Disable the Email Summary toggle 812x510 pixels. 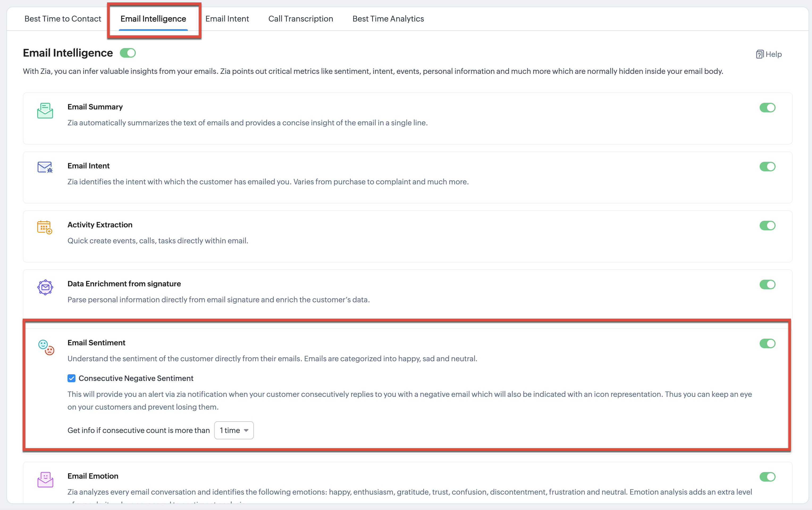tap(767, 108)
